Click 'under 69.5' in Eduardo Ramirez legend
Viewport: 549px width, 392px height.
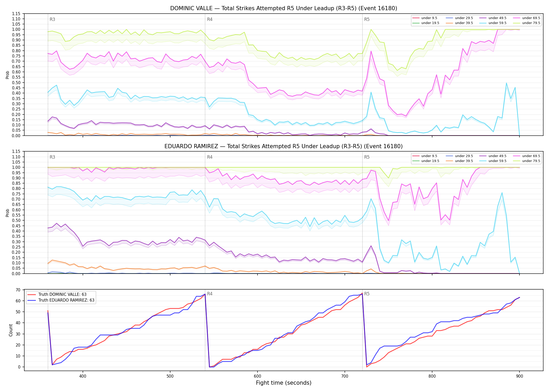tap(531, 156)
